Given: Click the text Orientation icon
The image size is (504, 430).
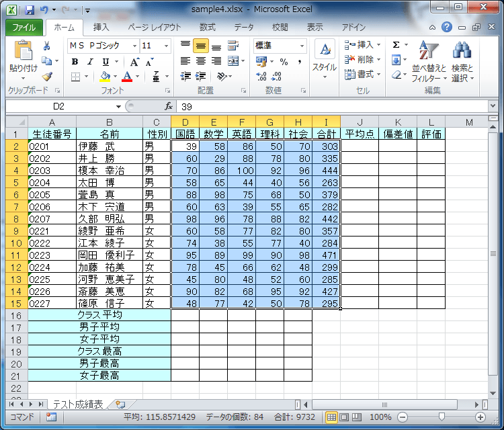Looking at the screenshot, I should (x=222, y=76).
